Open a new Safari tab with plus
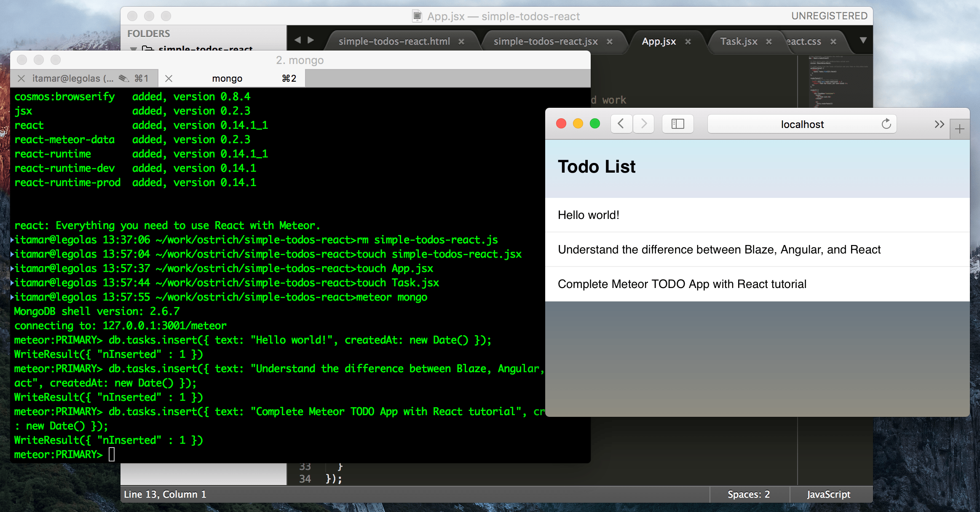The image size is (980, 512). point(960,129)
